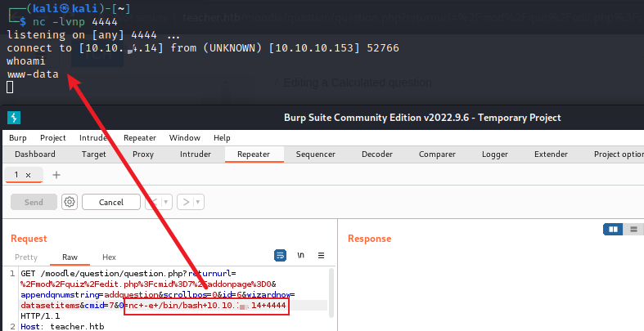Click the terminal cursor block
Viewport: 644px width, 331px height.
click(10, 87)
